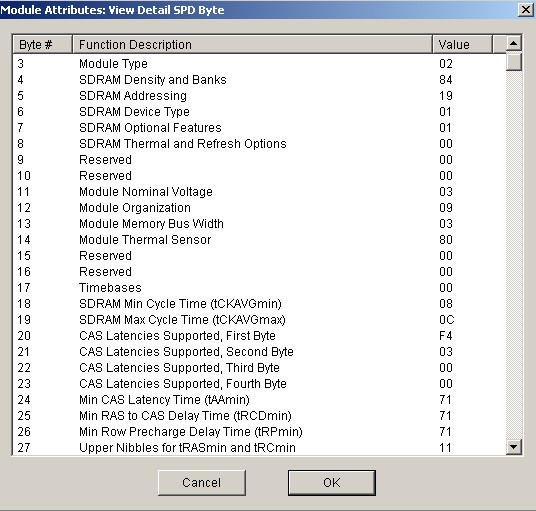This screenshot has width=536, height=511.
Task: Click the Function Description column header
Action: click(253, 44)
